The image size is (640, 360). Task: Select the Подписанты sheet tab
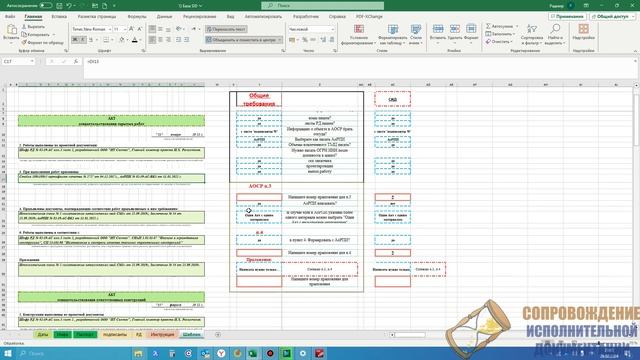[115, 335]
